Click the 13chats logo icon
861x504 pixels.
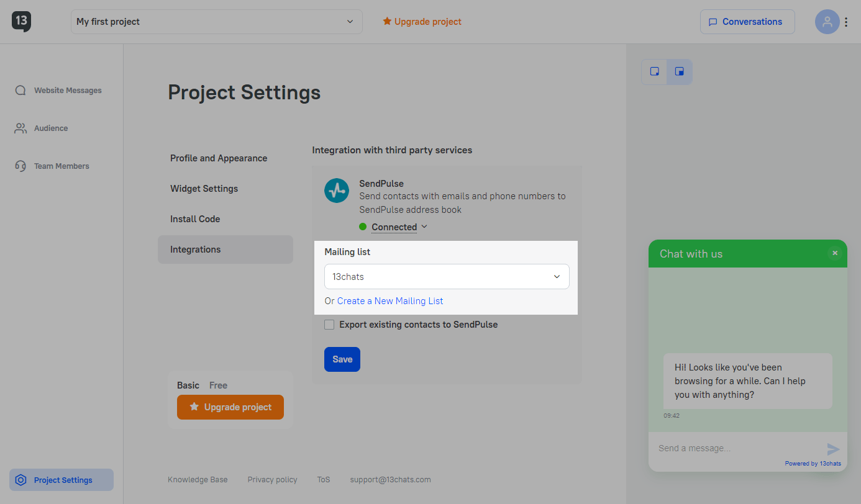coord(21,21)
